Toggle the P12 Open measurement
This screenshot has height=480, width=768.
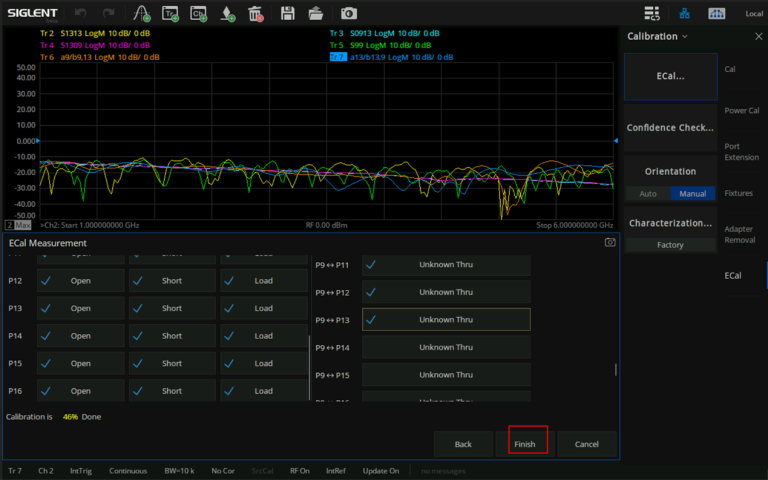[81, 281]
